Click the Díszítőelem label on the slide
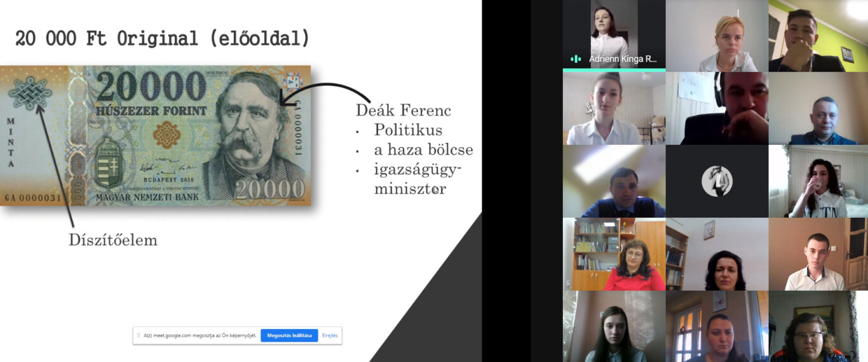Screen dimensions: 868x362 tap(112, 240)
